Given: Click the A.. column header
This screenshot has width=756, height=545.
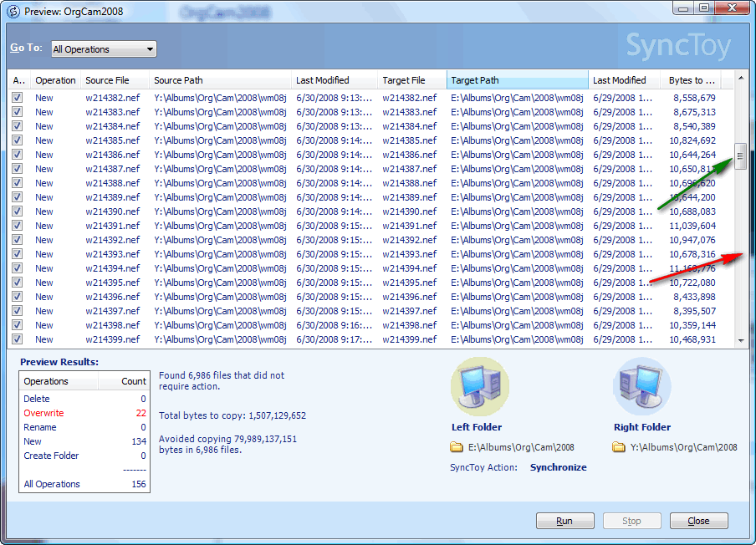Looking at the screenshot, I should click(19, 80).
